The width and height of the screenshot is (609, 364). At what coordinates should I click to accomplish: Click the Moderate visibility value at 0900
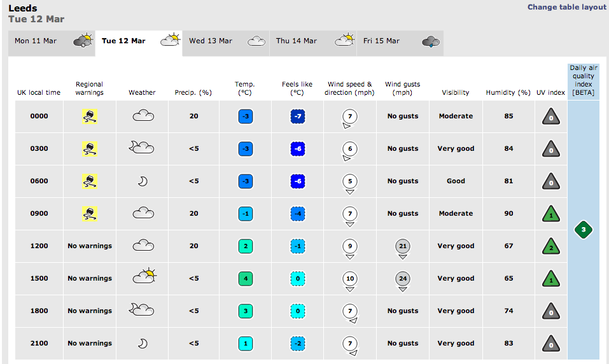[456, 214]
